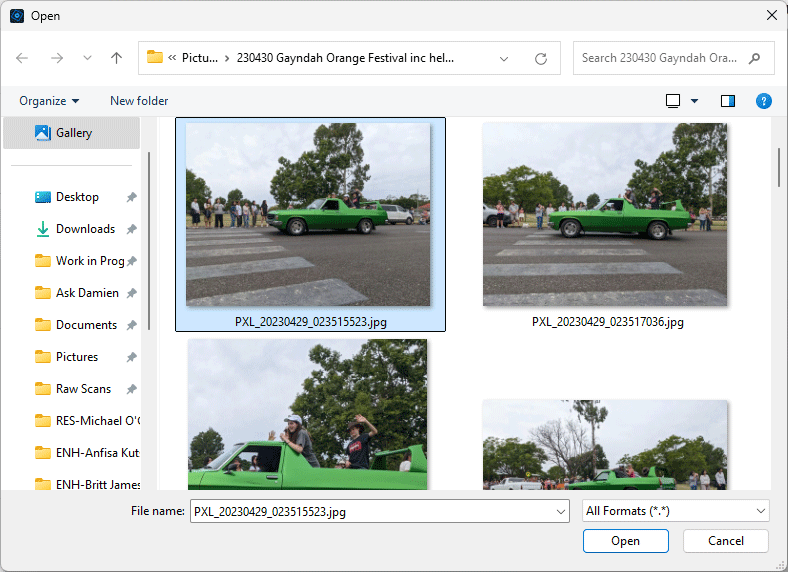Open the All Formats file type dropdown
The image size is (788, 572).
point(676,511)
